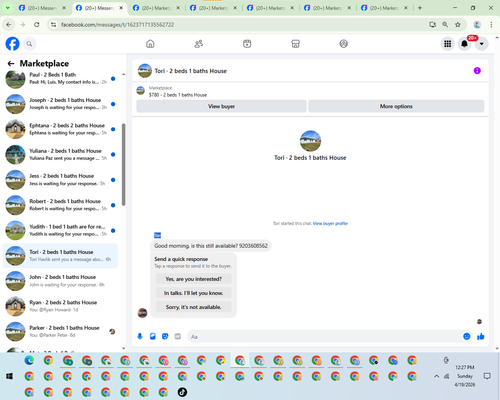Open the View buyer profile link
500x400 pixels.
[330, 223]
